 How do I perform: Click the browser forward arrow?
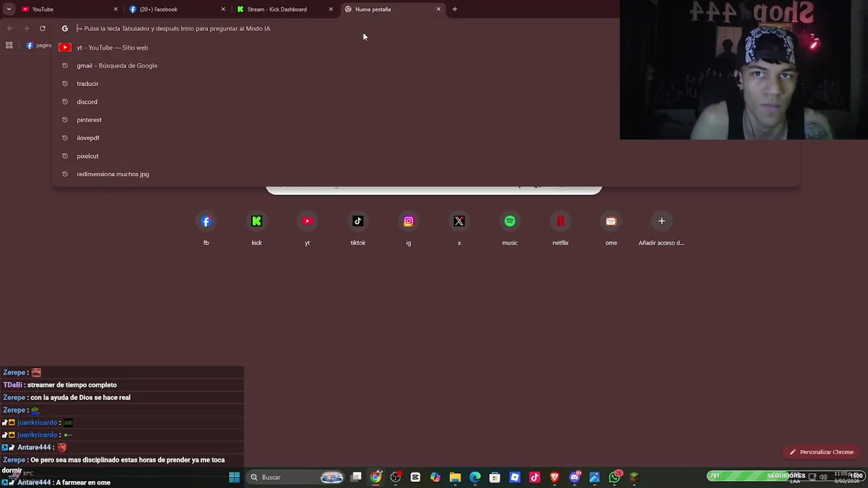coord(26,28)
